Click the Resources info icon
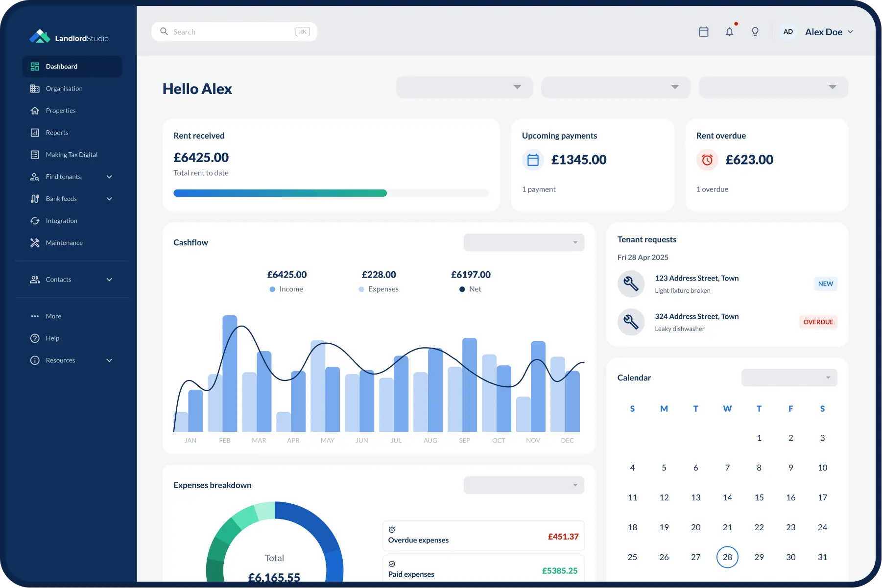882x588 pixels. [x=35, y=360]
